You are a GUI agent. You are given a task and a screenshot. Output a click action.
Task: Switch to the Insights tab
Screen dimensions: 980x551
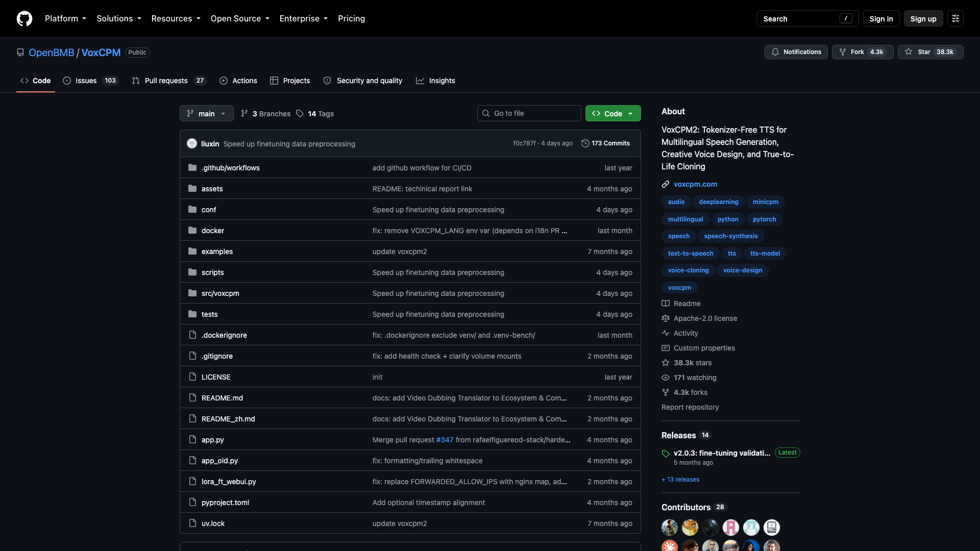[x=435, y=81]
